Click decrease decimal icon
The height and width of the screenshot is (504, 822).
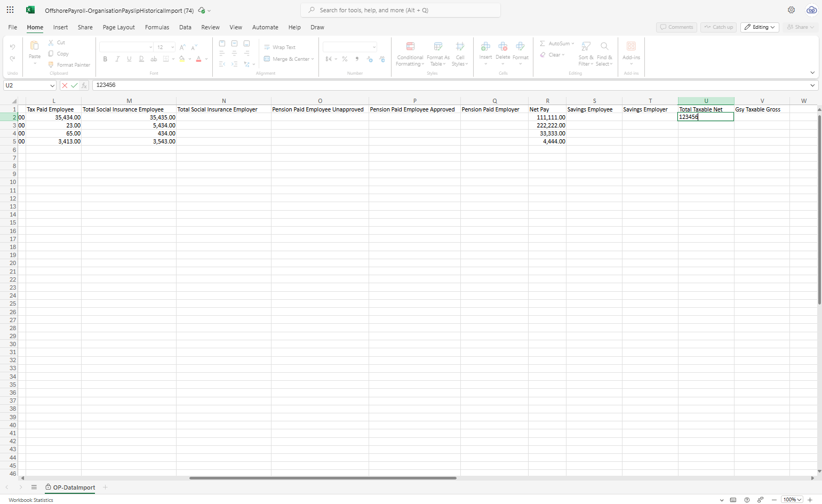tap(382, 59)
